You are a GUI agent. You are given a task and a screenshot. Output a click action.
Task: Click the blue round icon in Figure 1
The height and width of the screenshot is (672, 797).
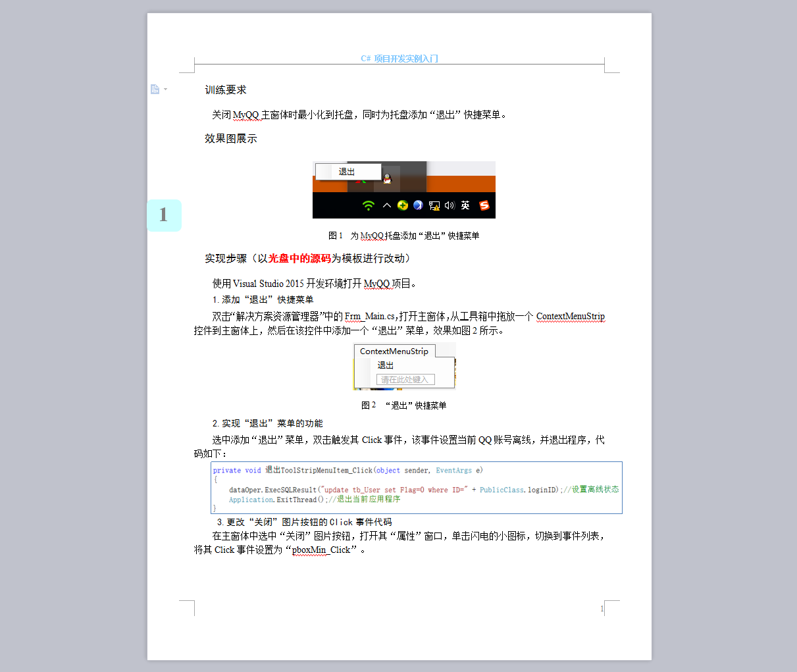[x=418, y=205]
